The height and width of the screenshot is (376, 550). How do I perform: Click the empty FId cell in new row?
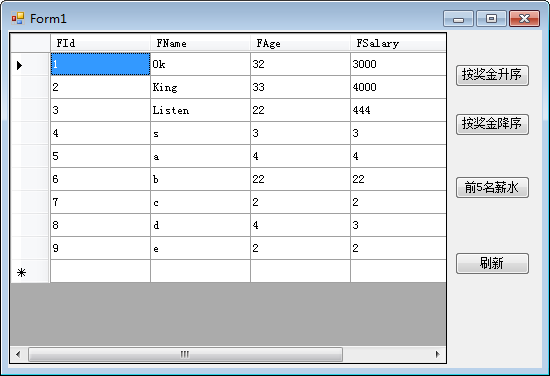(x=101, y=271)
